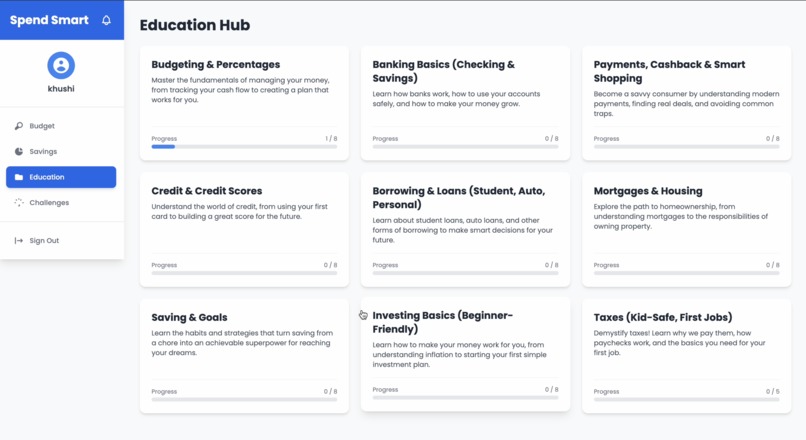The image size is (806, 440).
Task: Click the Savings pie chart icon
Action: pyautogui.click(x=19, y=152)
